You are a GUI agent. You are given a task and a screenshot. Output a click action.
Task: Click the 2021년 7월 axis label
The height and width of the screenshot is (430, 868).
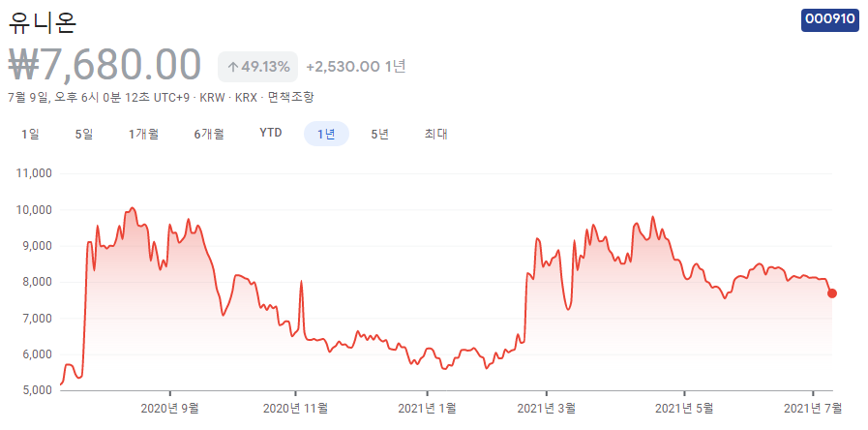pos(813,409)
